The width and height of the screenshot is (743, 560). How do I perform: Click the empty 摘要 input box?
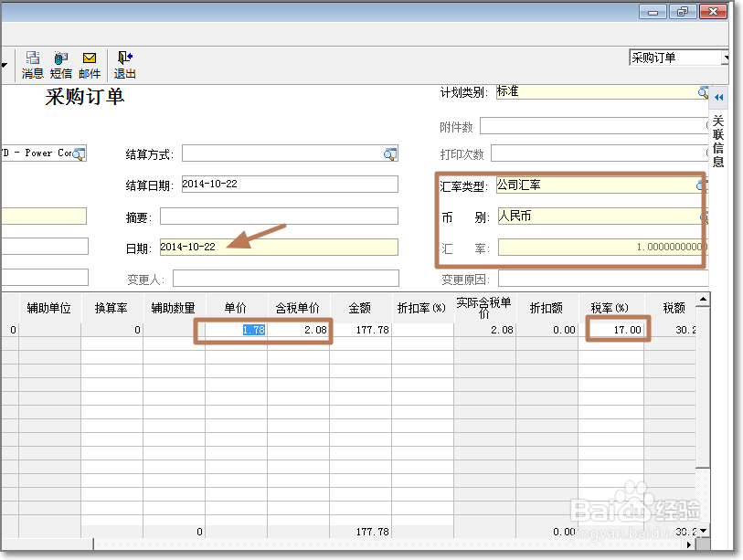[x=281, y=216]
